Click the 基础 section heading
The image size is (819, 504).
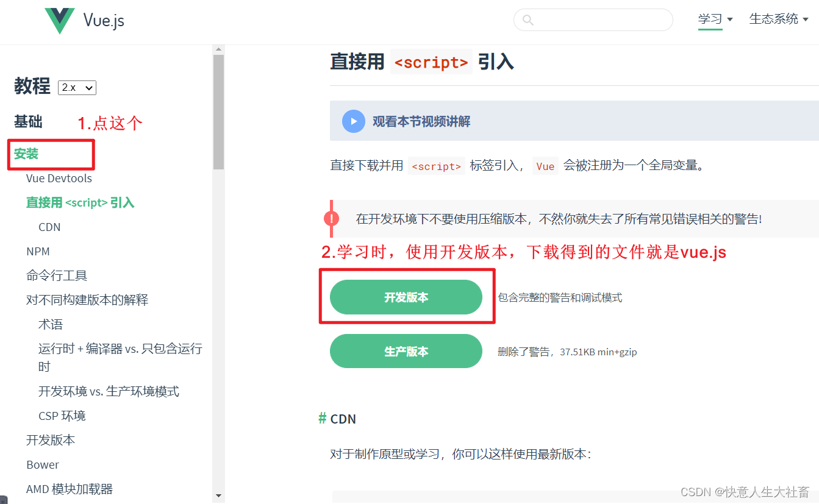(28, 122)
